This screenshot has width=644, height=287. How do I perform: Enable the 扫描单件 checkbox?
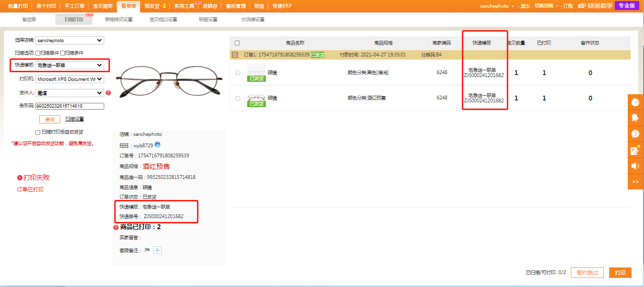(38, 53)
